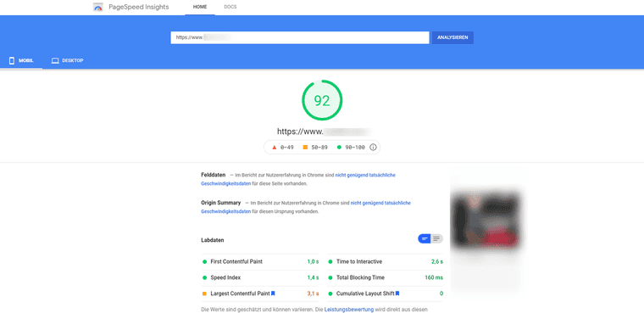Select the expanded Labdaten view toggle
This screenshot has width=644, height=313.
pyautogui.click(x=436, y=238)
